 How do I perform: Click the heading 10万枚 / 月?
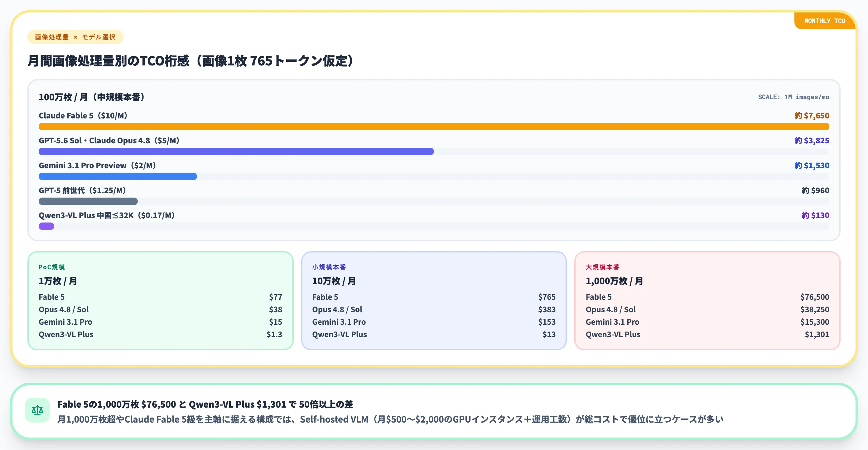(x=334, y=281)
